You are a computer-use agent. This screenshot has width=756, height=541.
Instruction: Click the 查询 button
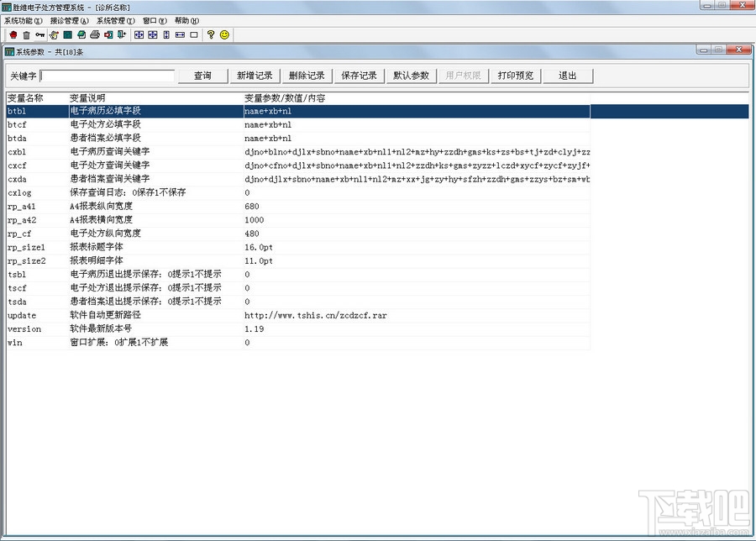coord(202,76)
